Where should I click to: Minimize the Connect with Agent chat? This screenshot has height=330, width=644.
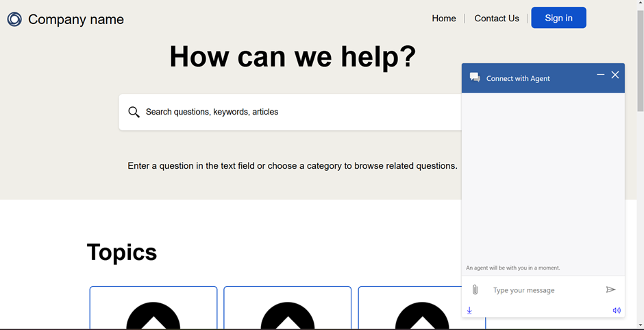click(x=600, y=75)
